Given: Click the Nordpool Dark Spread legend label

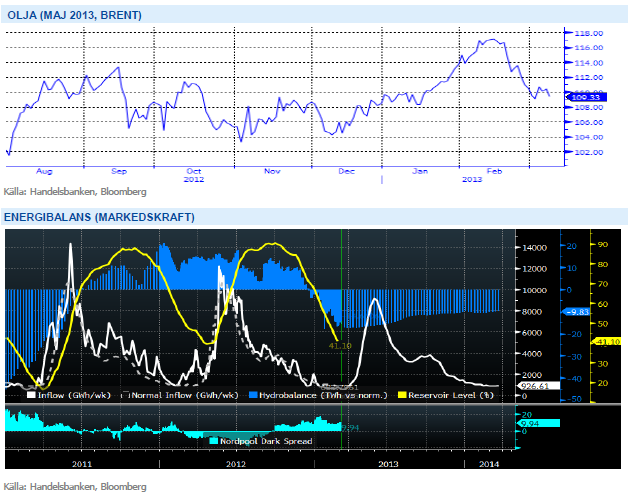Looking at the screenshot, I should coord(265,440).
